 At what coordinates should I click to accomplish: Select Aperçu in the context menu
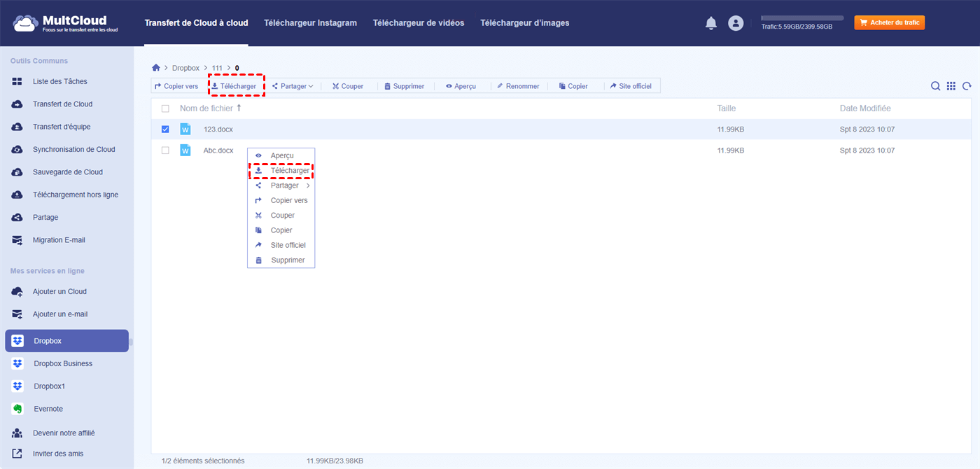click(281, 155)
